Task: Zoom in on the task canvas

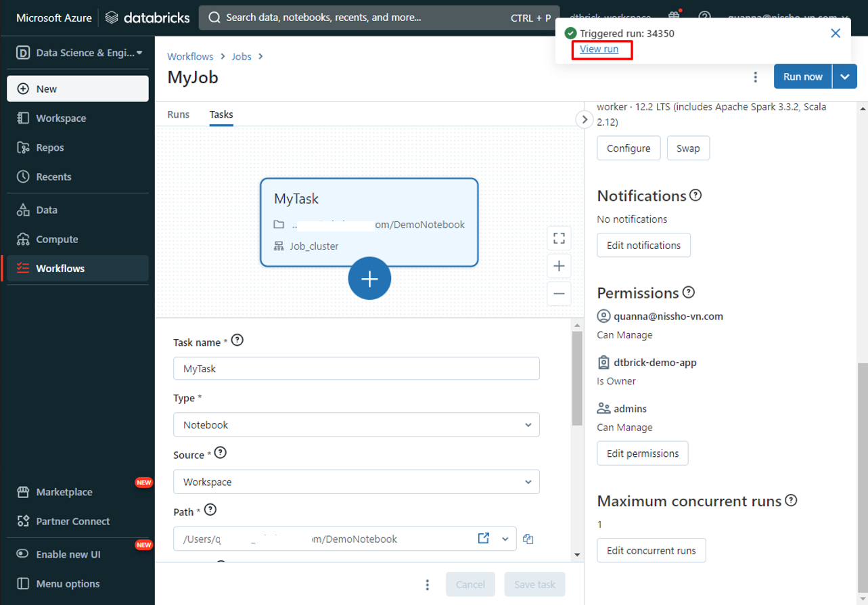Action: pos(559,266)
